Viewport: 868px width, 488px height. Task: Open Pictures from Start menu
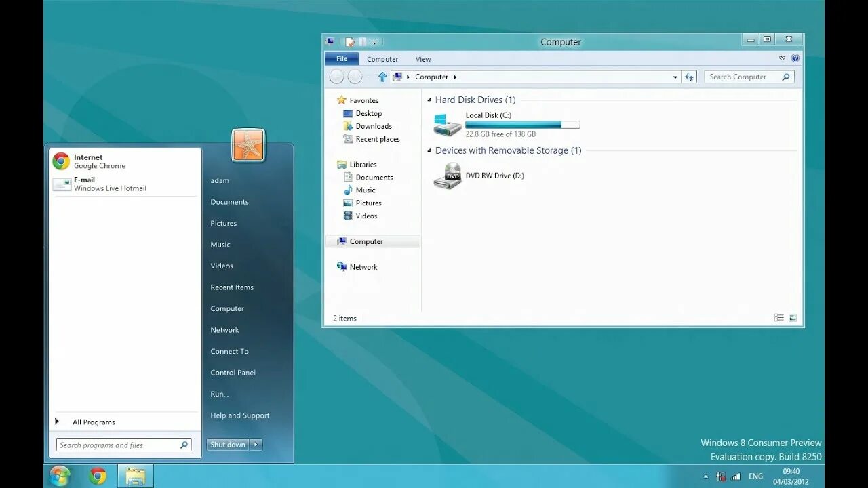pyautogui.click(x=224, y=224)
